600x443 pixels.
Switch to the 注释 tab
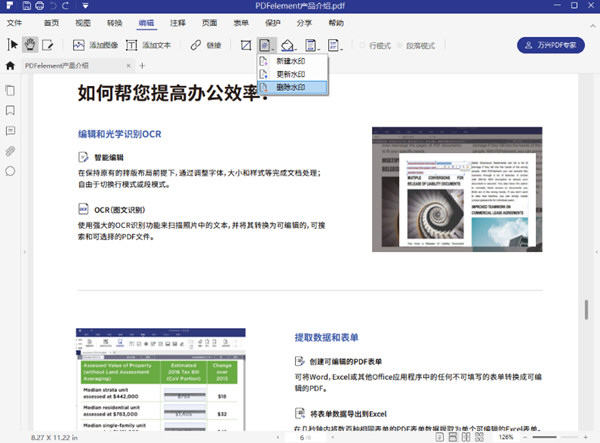(178, 23)
